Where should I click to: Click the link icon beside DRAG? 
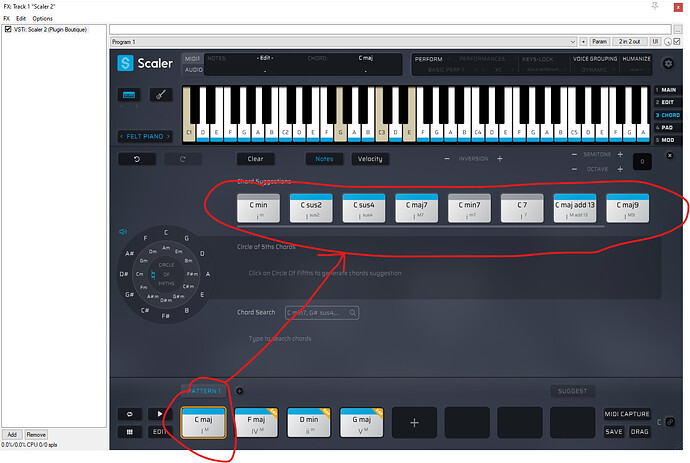[x=670, y=422]
